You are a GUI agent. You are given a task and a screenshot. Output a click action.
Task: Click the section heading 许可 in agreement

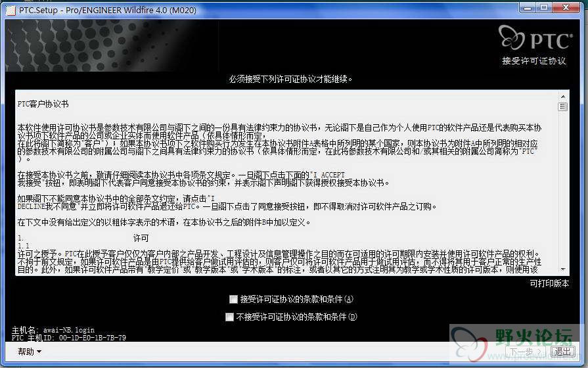pyautogui.click(x=141, y=238)
